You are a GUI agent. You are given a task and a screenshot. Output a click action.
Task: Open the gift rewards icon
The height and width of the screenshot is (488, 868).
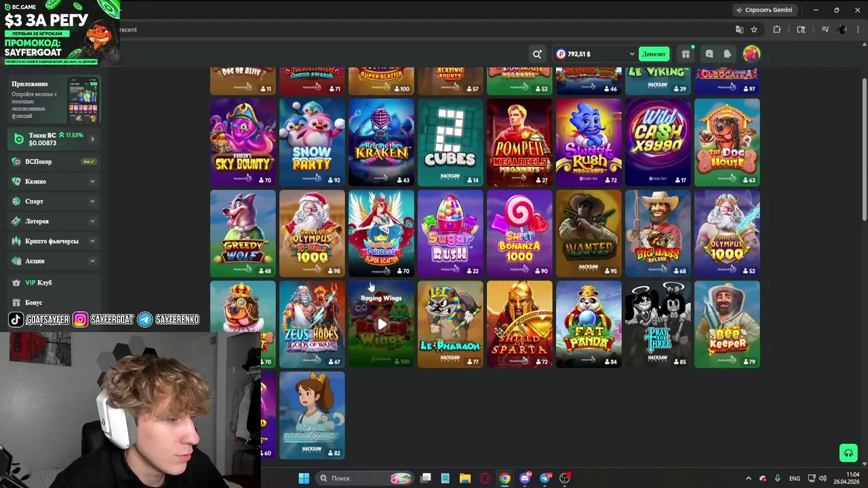coord(686,54)
